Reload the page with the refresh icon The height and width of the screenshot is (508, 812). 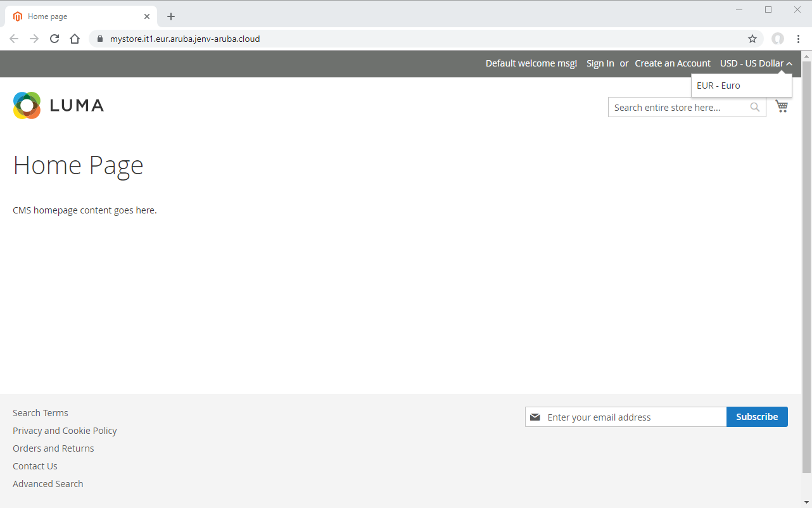tap(54, 39)
